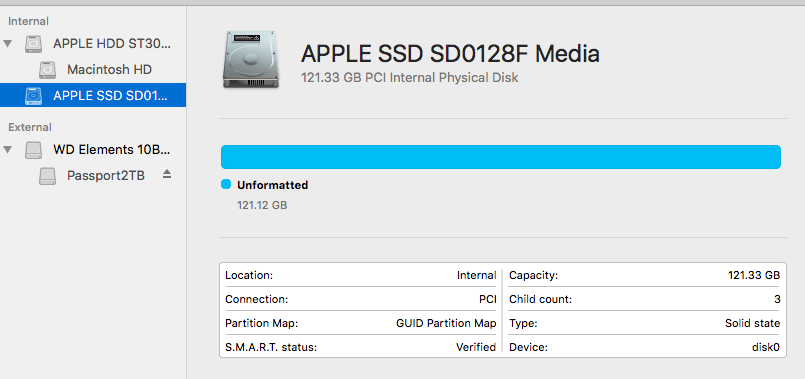Click the External section header
The image size is (805, 379).
(30, 127)
